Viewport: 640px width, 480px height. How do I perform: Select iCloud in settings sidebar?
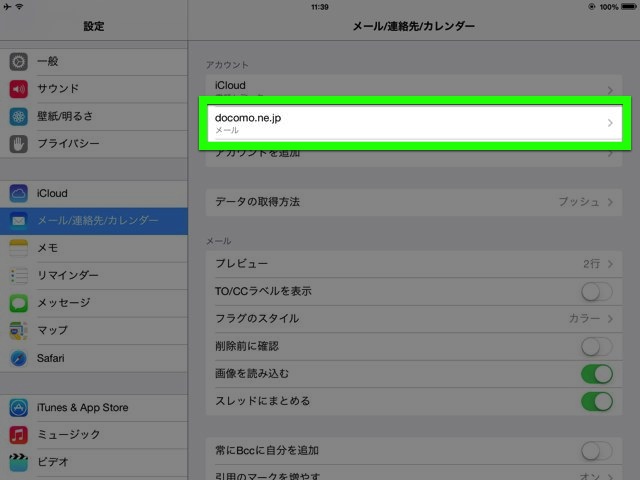point(94,193)
